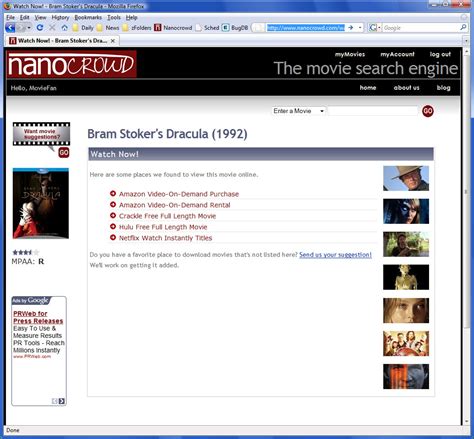Open the blog link
474x439 pixels.
443,88
